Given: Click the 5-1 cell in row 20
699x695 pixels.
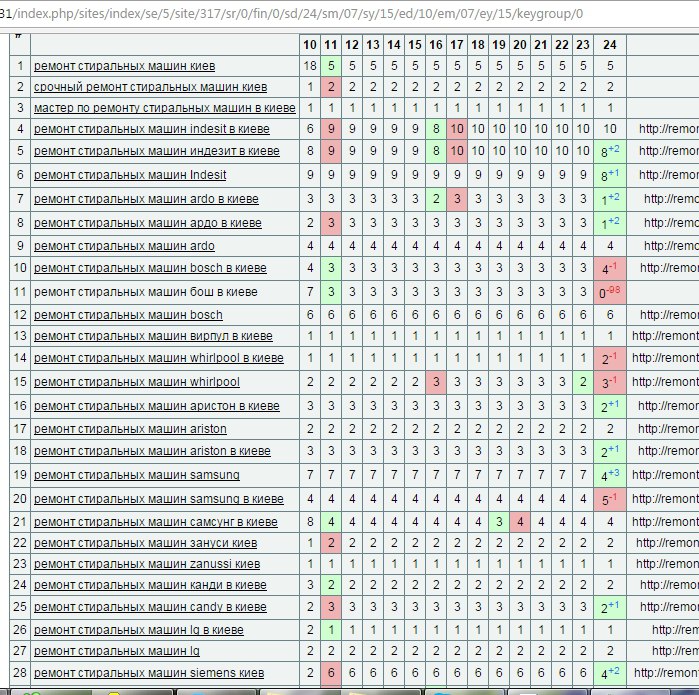Looking at the screenshot, I should pyautogui.click(x=610, y=499).
